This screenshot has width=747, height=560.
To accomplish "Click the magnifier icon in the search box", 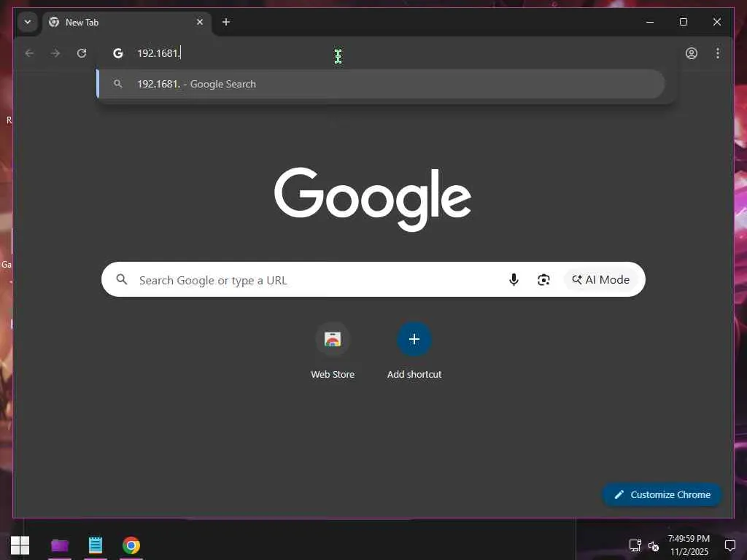I will tap(122, 279).
